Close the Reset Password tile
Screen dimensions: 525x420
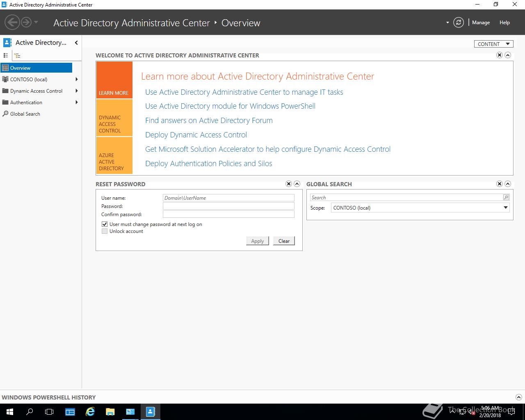tap(289, 184)
